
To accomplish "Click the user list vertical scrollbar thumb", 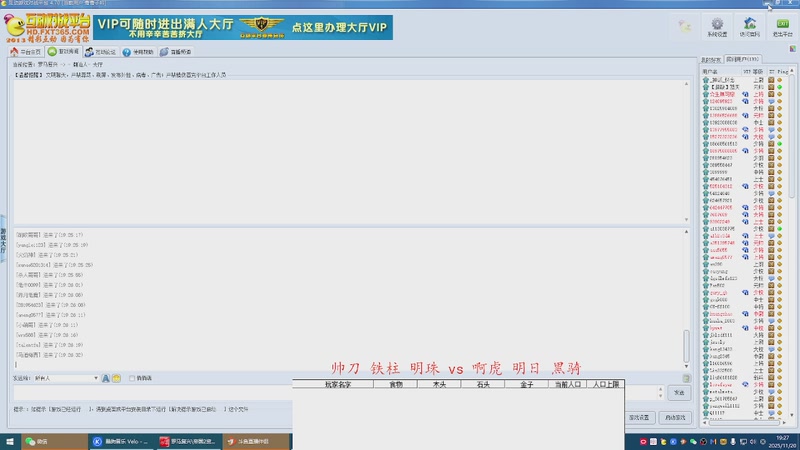I will pos(792,135).
